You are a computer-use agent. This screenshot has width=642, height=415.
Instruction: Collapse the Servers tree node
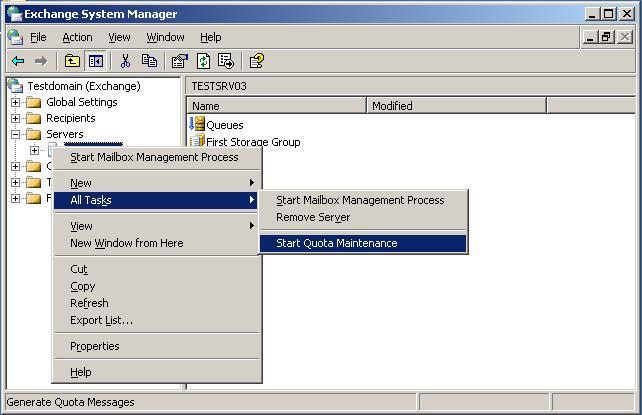pos(16,134)
